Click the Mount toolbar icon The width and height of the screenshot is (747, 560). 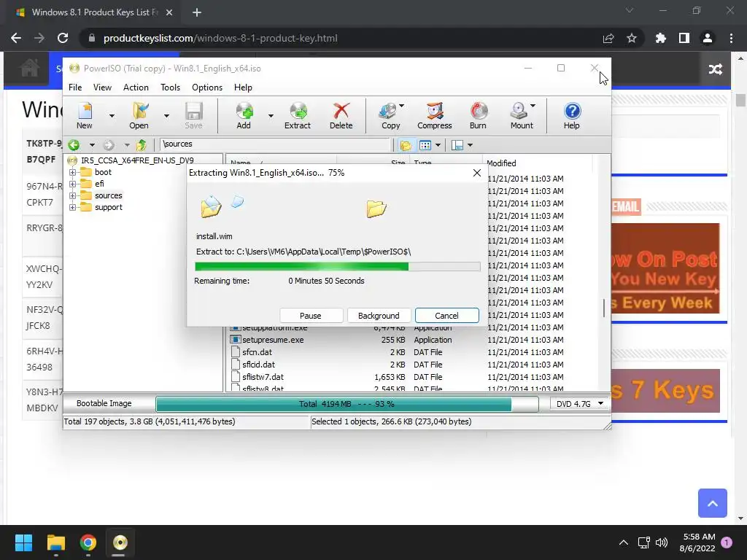(519, 115)
